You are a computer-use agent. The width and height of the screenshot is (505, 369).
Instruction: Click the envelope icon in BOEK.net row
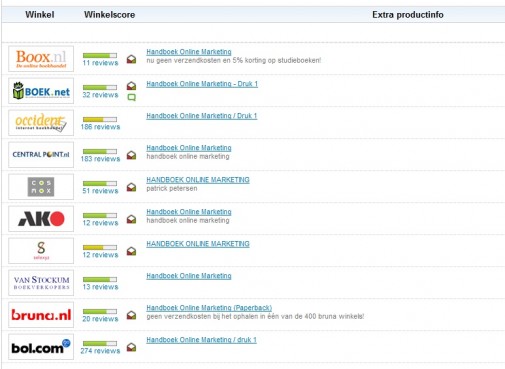tap(131, 86)
